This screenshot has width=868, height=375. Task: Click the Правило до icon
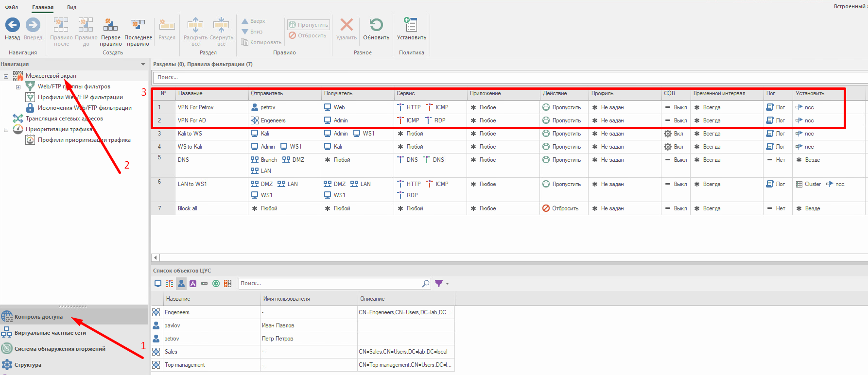[x=86, y=25]
